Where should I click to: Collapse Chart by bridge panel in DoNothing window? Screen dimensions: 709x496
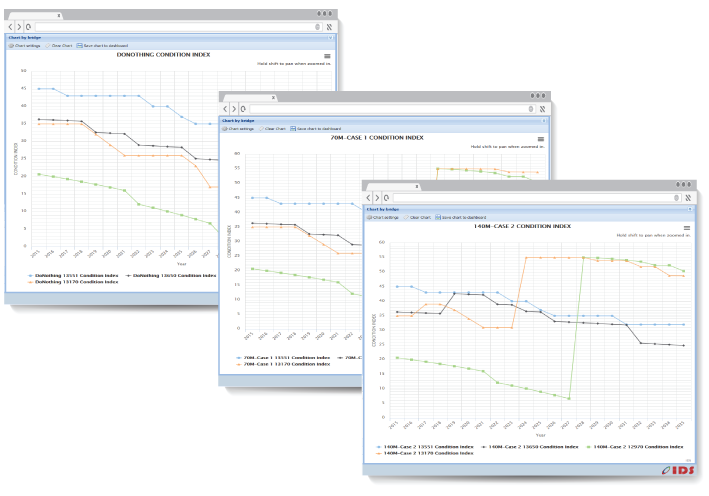click(330, 37)
